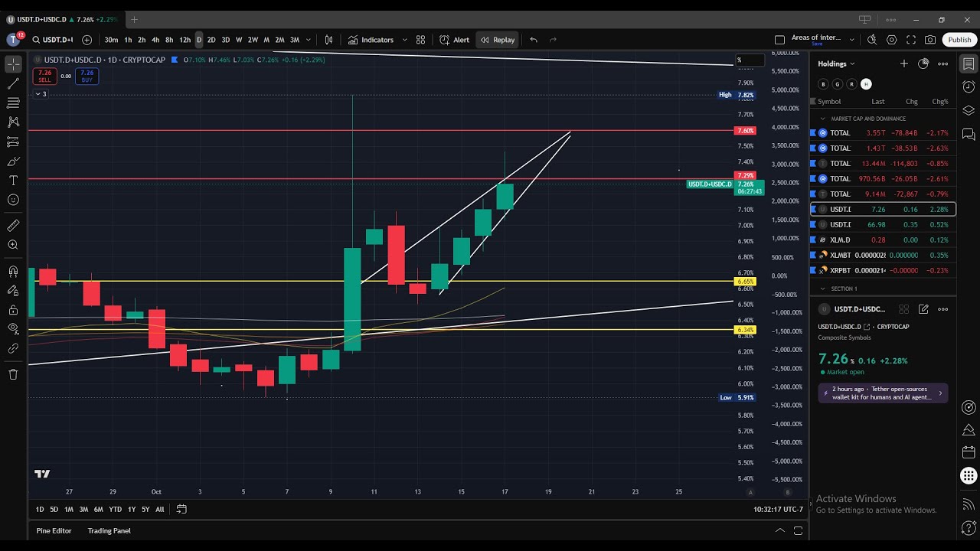
Task: Open the timeframe interval dropdown arrow
Action: [309, 40]
